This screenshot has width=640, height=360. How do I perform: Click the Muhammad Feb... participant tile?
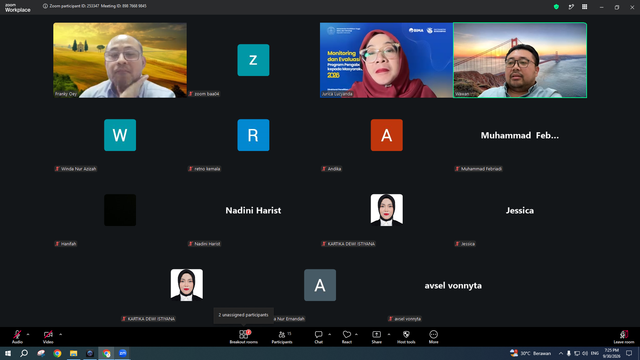pyautogui.click(x=520, y=135)
